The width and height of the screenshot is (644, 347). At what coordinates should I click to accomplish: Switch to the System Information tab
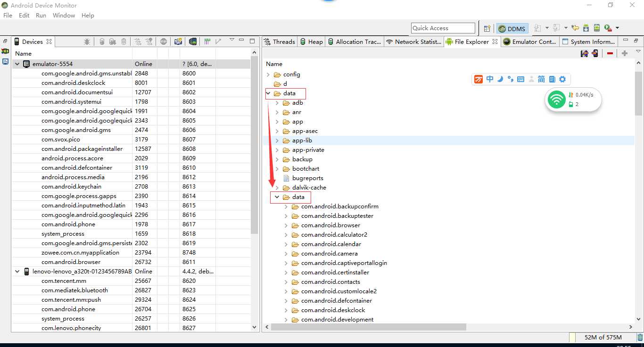[589, 41]
